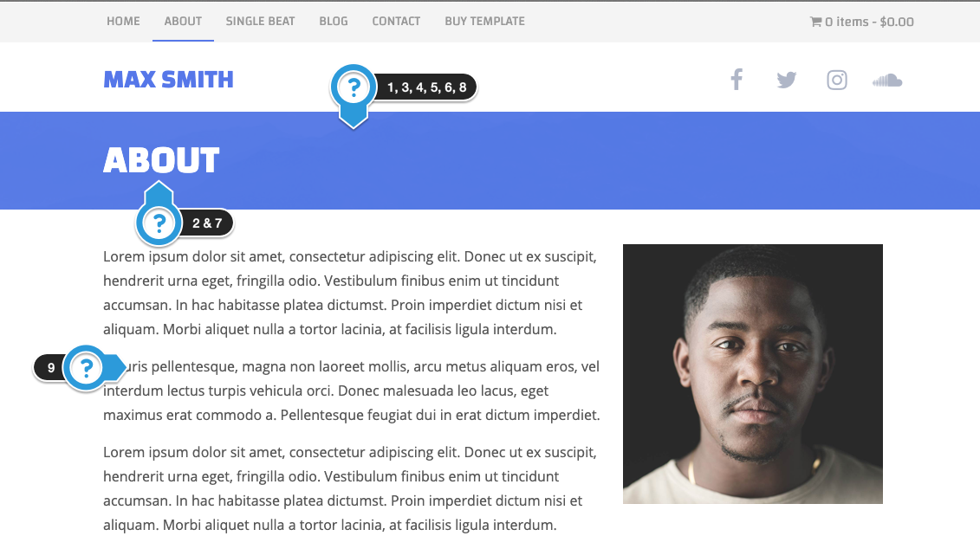Open the SoundCloud cloud icon
The width and height of the screenshot is (980, 549).
tap(887, 81)
